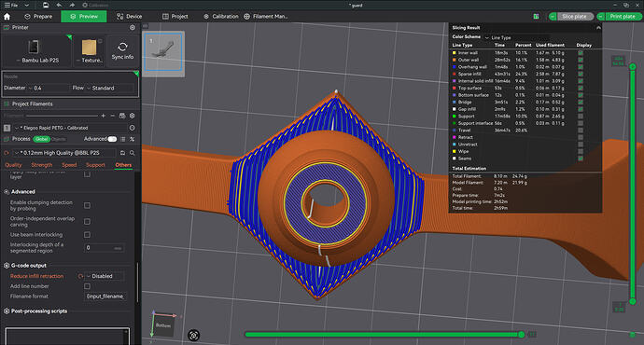The width and height of the screenshot is (644, 345).
Task: Select the Support settings tab
Action: point(95,165)
